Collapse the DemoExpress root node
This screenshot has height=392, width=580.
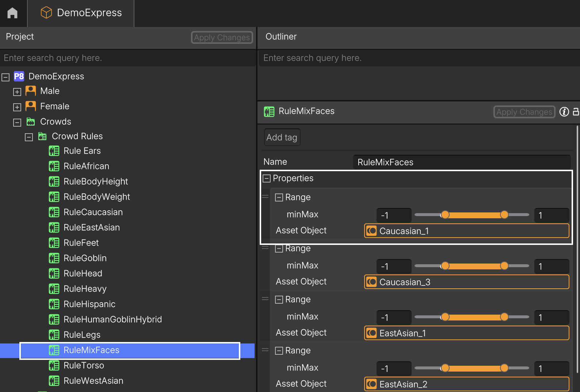pos(5,77)
